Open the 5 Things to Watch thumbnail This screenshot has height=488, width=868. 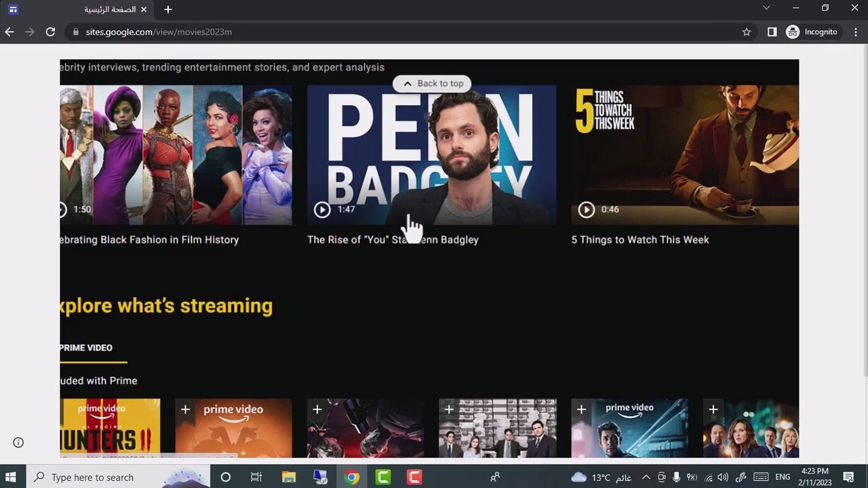685,155
